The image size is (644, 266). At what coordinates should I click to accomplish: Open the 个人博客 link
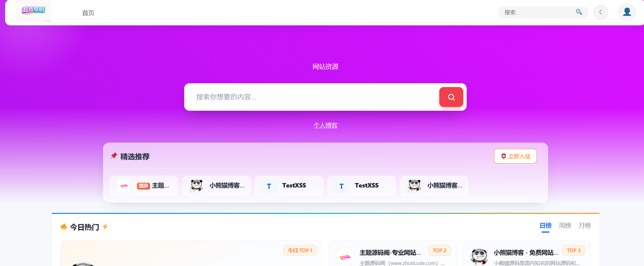point(325,125)
